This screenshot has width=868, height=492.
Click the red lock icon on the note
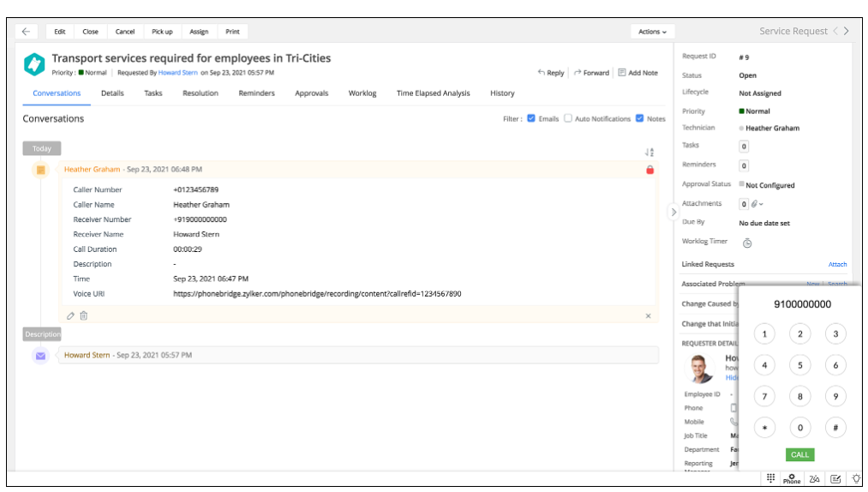coord(650,170)
